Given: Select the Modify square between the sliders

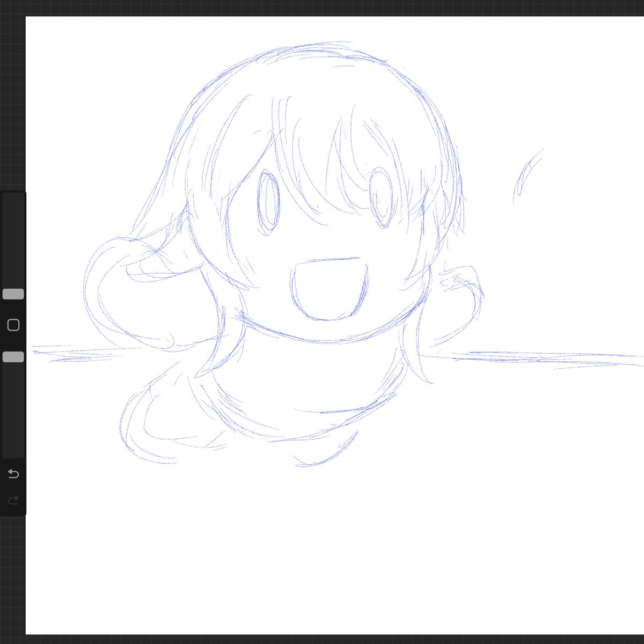Looking at the screenshot, I should (x=13, y=324).
